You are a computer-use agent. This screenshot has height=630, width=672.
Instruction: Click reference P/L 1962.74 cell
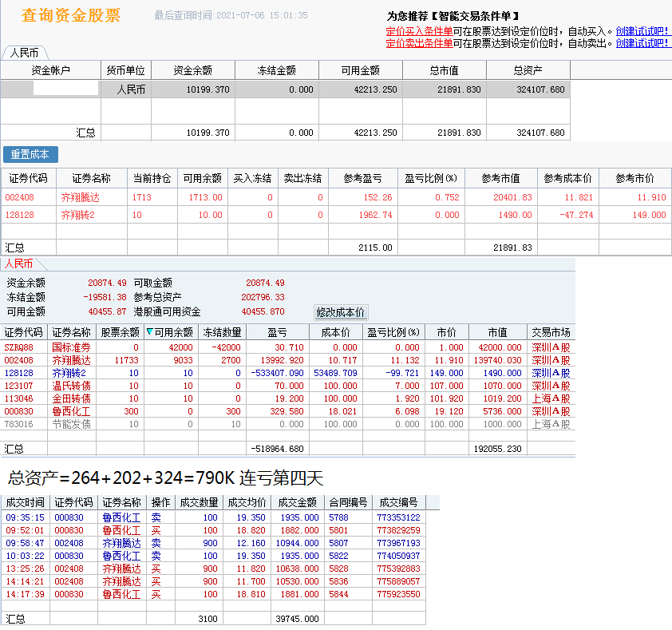point(375,215)
